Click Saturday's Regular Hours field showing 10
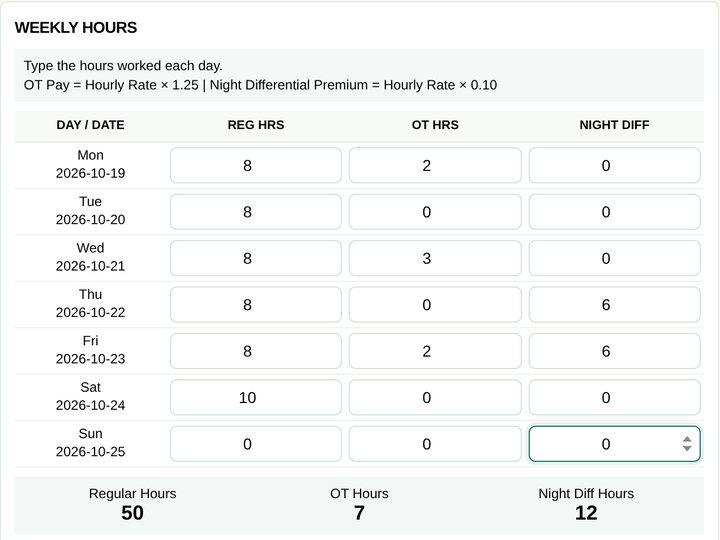Screen dimensions: 720x540 [256, 397]
